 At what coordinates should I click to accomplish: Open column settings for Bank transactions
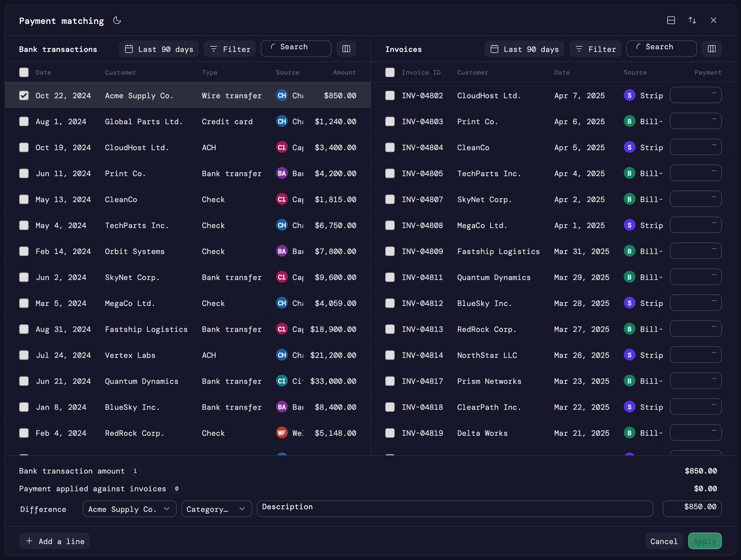[346, 49]
